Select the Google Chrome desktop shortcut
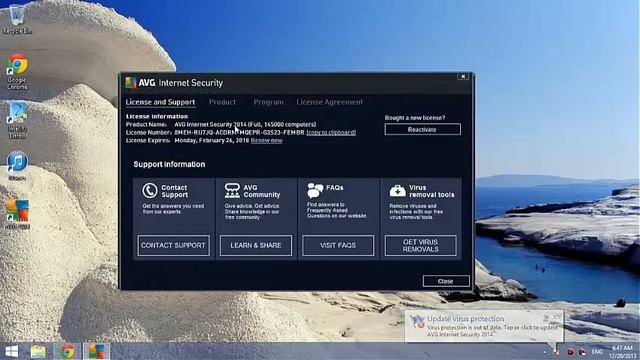This screenshot has width=640, height=360. point(17,71)
